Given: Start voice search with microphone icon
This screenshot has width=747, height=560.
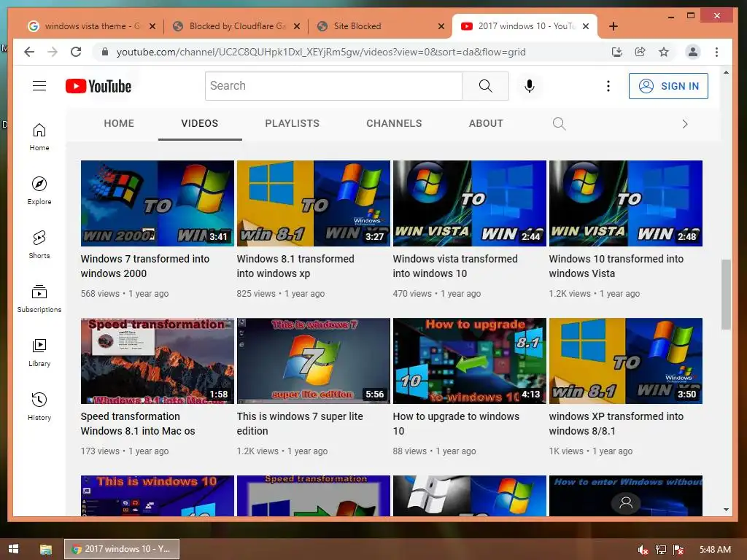Looking at the screenshot, I should pos(530,86).
